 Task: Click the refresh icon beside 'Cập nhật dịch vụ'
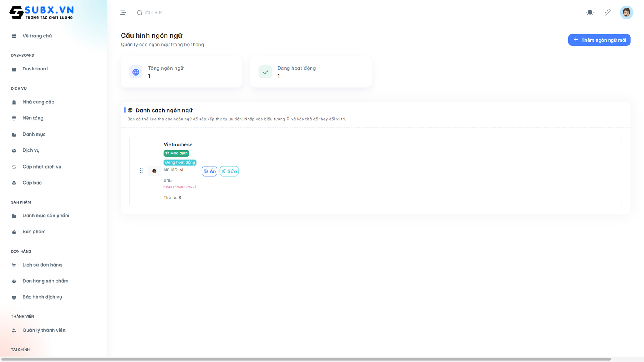(x=14, y=166)
